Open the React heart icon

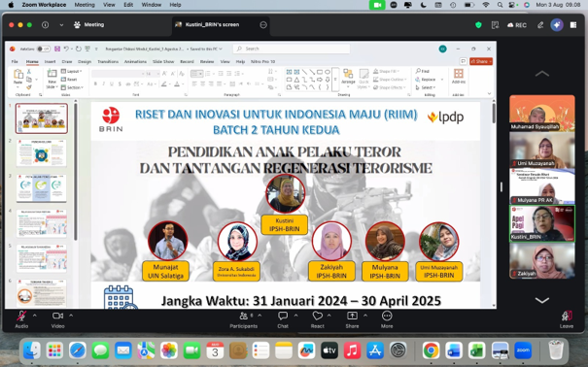[x=317, y=316]
